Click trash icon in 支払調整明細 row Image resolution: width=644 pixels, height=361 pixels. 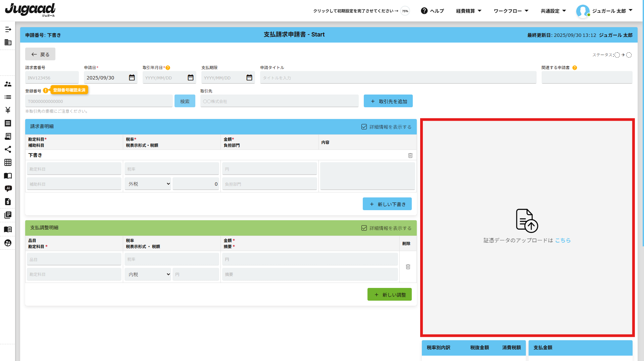[408, 267]
